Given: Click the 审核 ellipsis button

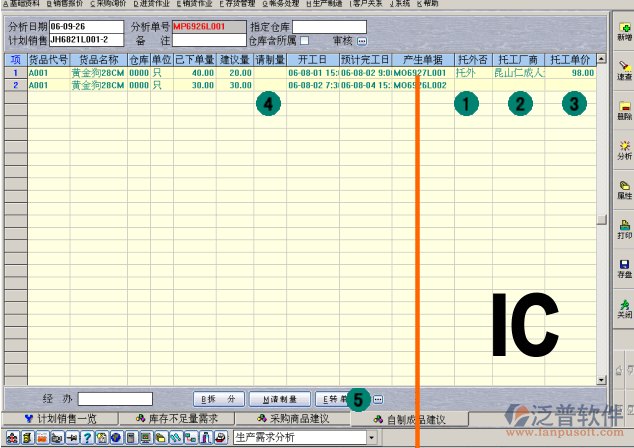Looking at the screenshot, I should (x=362, y=41).
